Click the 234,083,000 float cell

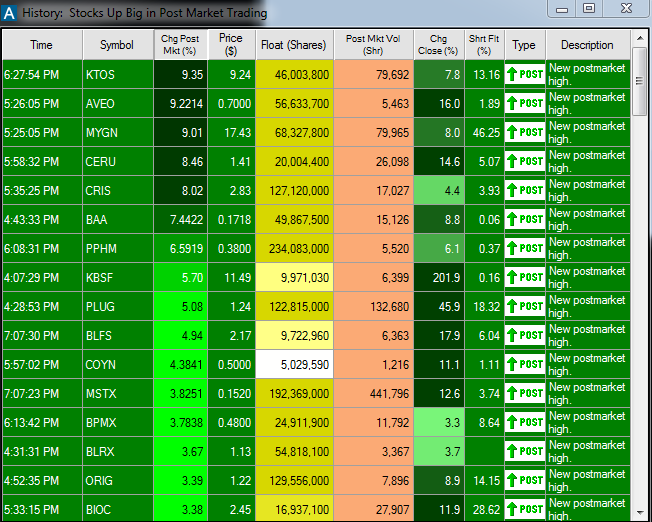[294, 248]
